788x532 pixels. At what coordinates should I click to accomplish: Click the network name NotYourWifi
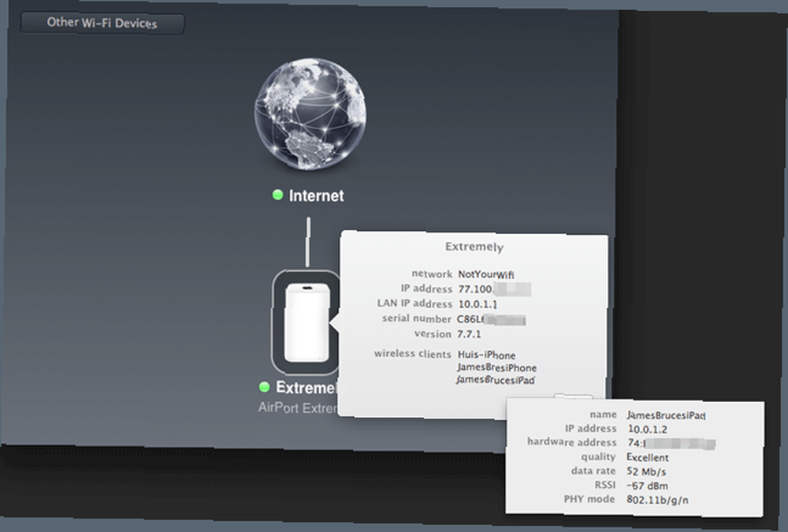(x=486, y=274)
